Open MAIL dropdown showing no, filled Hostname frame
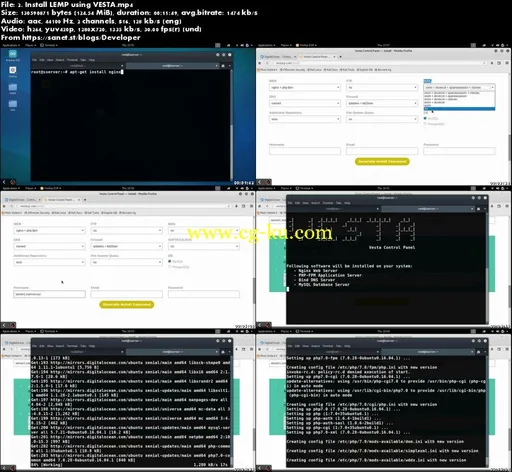Screen dimensions: 512x472 pyautogui.click(x=204, y=230)
